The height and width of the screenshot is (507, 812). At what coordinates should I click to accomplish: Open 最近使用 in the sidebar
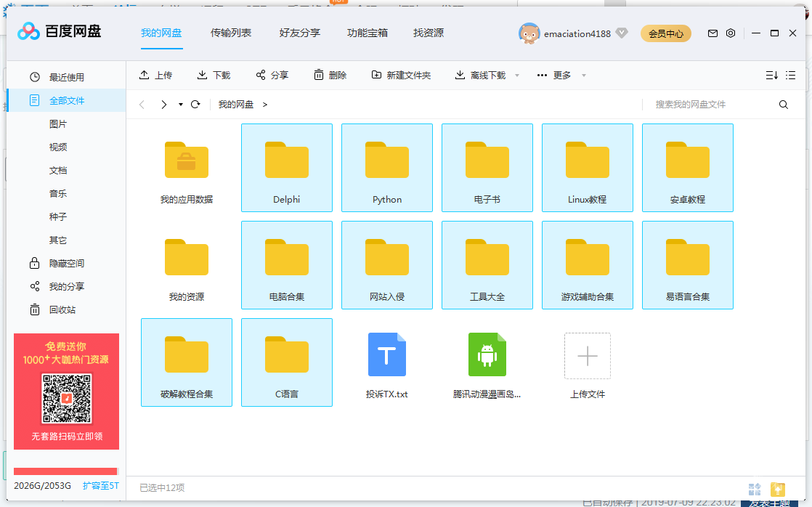click(67, 77)
